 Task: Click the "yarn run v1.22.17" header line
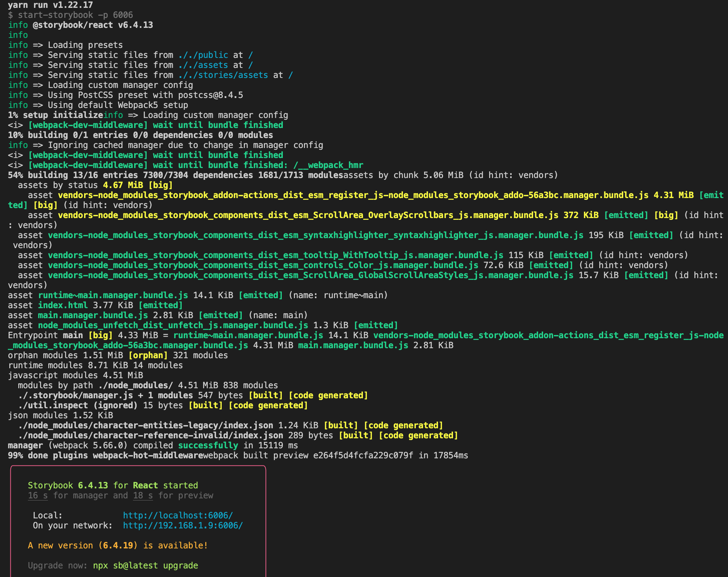tap(50, 5)
